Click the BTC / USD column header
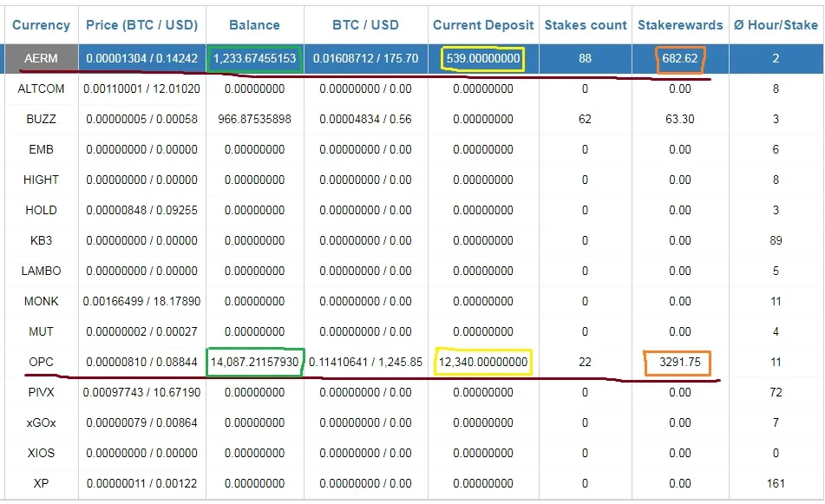Screen dimensions: 825x504 click(366, 25)
